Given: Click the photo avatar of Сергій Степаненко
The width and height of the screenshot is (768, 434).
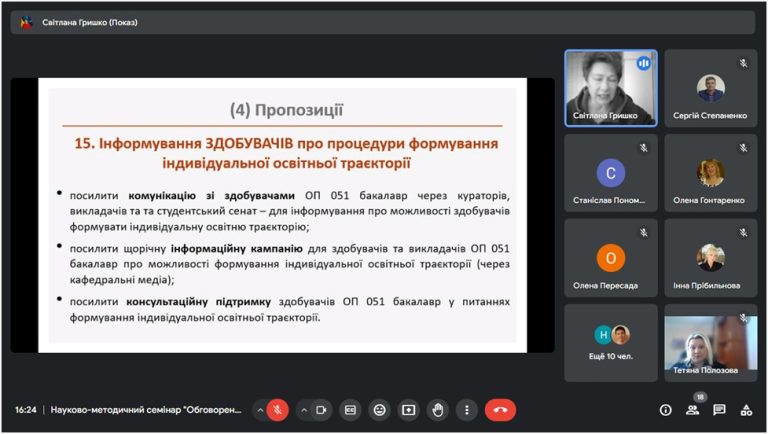Looking at the screenshot, I should [x=711, y=88].
